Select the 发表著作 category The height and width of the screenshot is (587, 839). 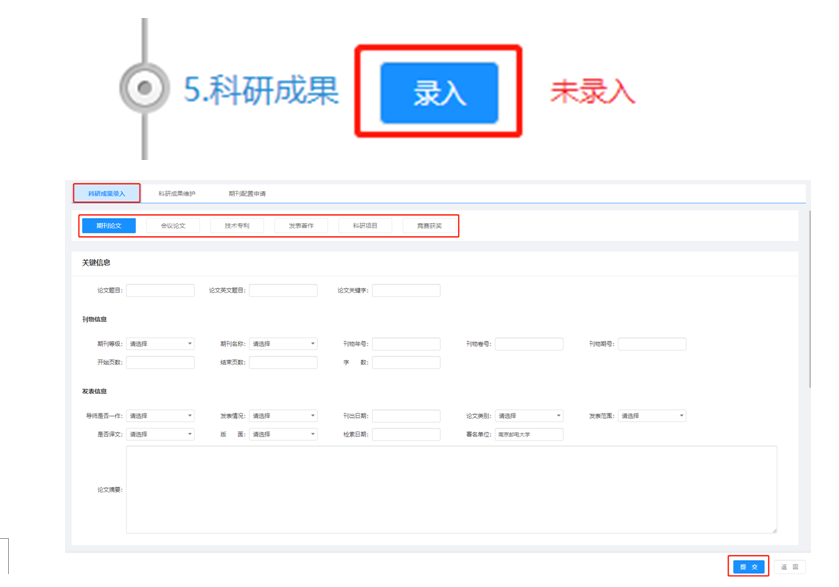click(301, 226)
